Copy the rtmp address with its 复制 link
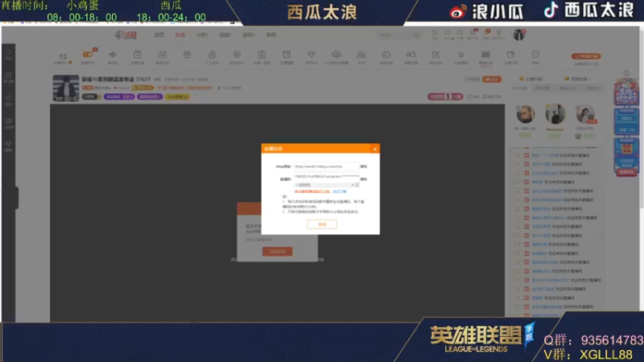This screenshot has height=362, width=644. point(364,167)
